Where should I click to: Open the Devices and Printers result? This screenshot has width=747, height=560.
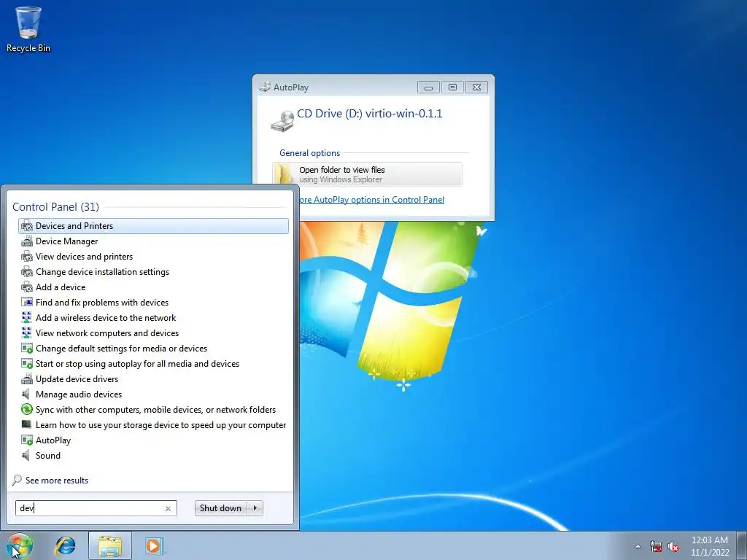point(153,226)
